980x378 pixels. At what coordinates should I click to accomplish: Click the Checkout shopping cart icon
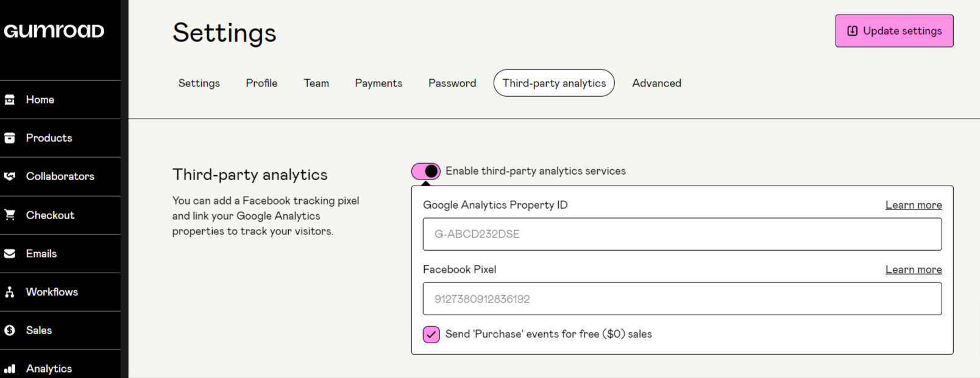tap(10, 215)
